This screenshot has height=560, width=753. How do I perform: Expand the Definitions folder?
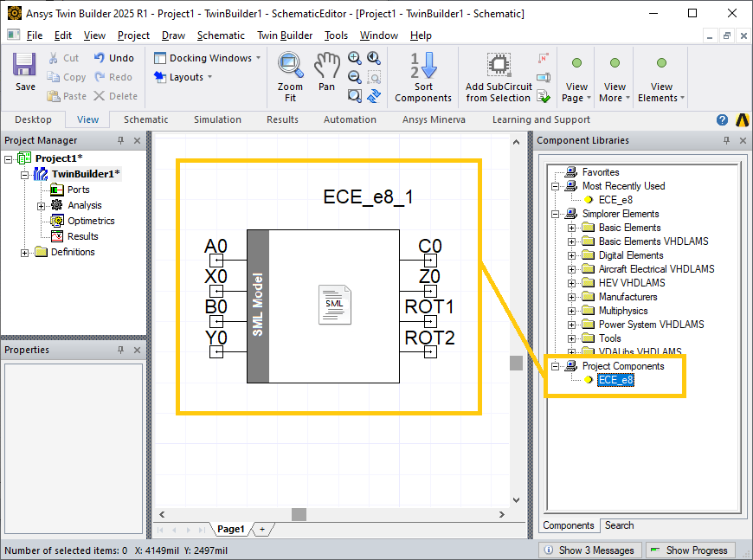pos(24,253)
